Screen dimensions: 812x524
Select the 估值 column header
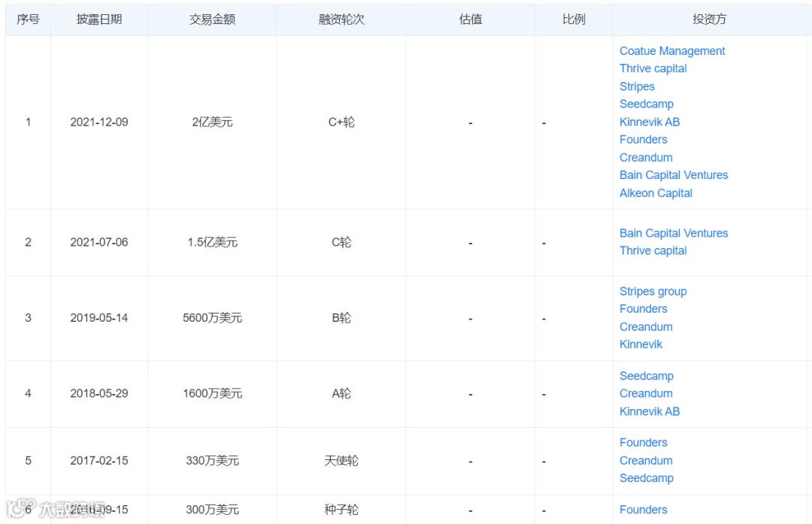pyautogui.click(x=470, y=20)
